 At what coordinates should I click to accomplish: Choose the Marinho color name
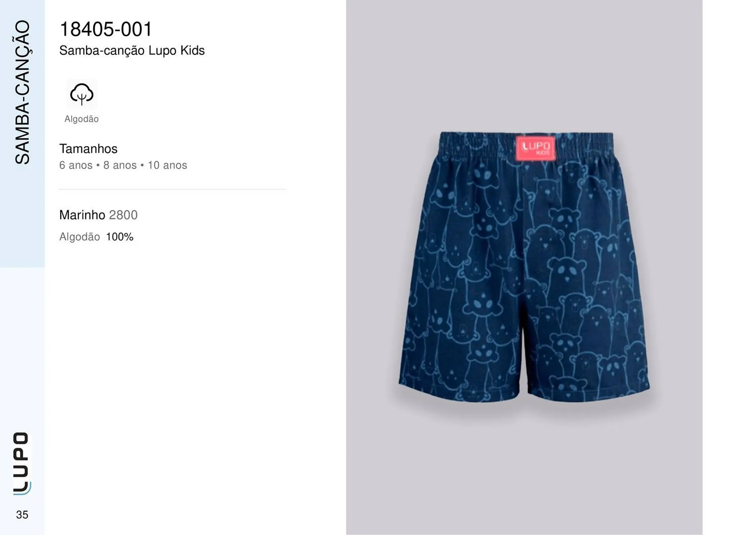click(82, 215)
